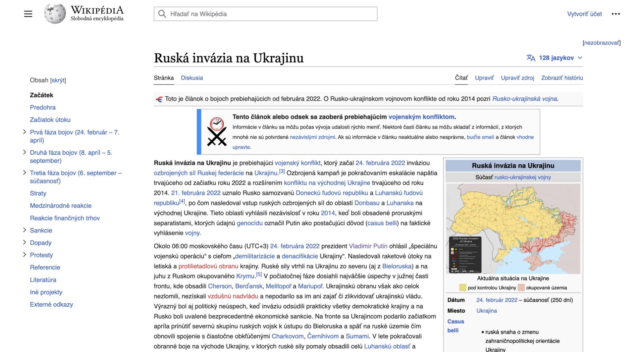Hide the contents via skryť

(x=58, y=80)
